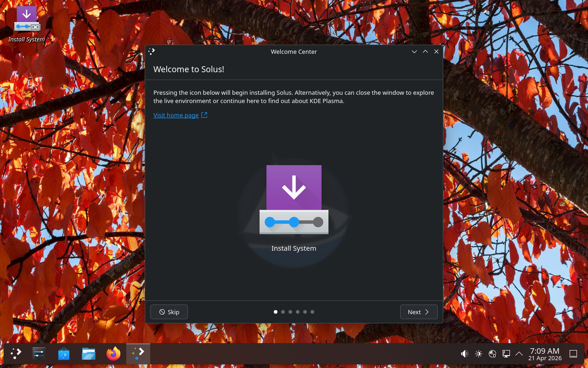Open the clock showing 7:09 AM
588x368 pixels.
coord(545,354)
